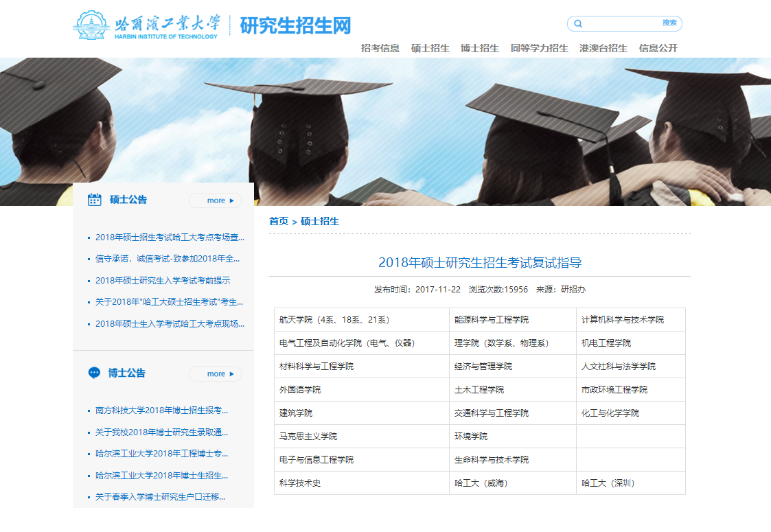The height and width of the screenshot is (532, 771).
Task: Click more button for 硕士公告
Action: point(216,200)
